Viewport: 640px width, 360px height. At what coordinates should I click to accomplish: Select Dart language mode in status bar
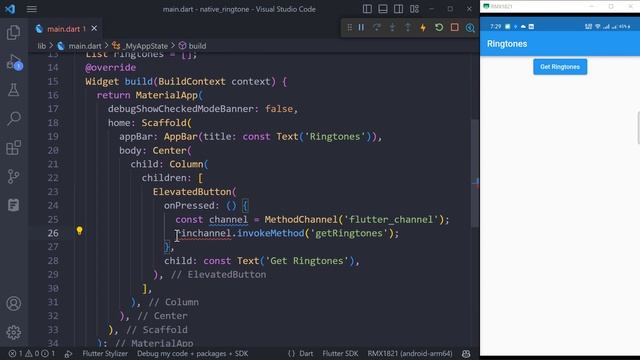306,353
